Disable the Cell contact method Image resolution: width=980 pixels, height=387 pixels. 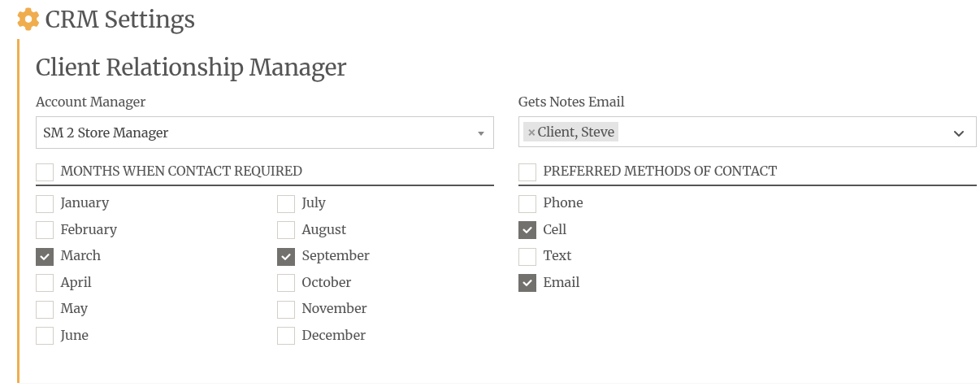pos(527,230)
